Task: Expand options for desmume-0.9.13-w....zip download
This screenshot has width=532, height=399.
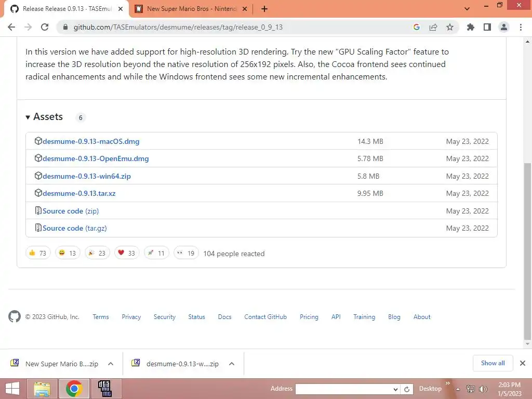Action: [232, 364]
